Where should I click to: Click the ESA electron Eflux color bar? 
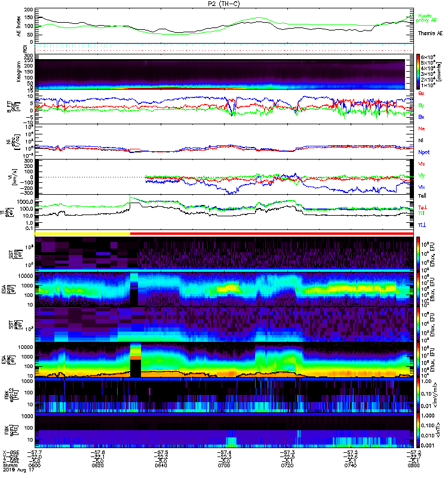(418, 360)
